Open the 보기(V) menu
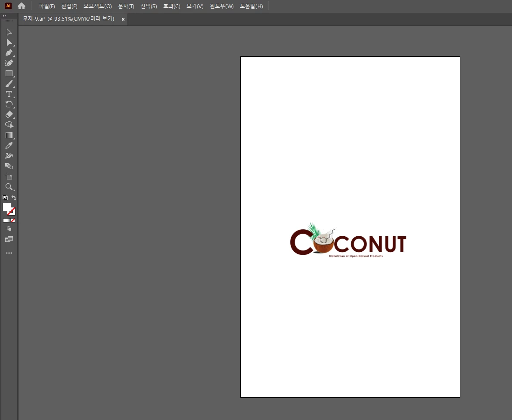 195,6
